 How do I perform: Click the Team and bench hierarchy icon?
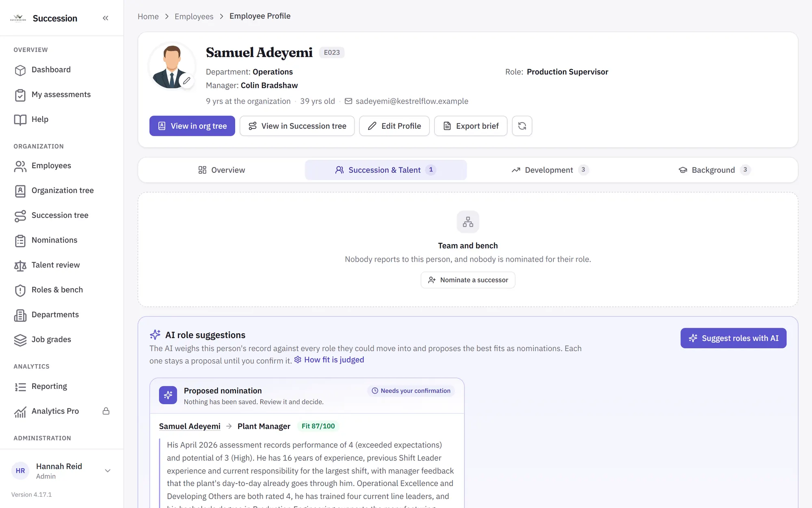click(x=468, y=222)
